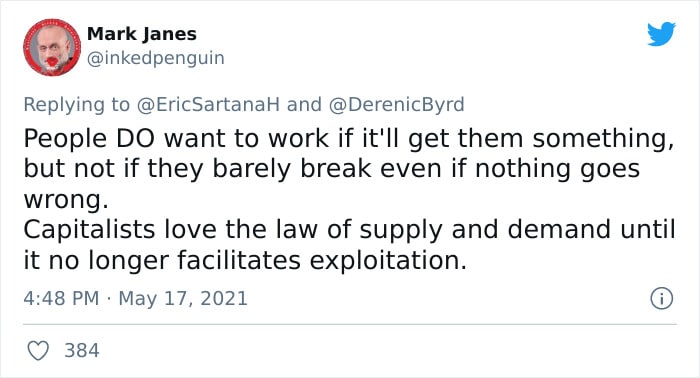Click the Twitter bird logo

tap(661, 33)
